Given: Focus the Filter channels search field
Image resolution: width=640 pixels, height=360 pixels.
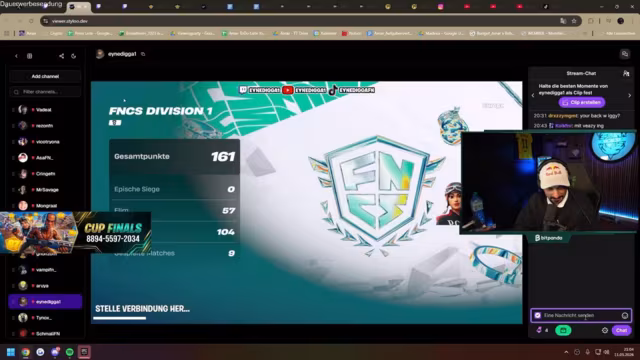Looking at the screenshot, I should 45,92.
